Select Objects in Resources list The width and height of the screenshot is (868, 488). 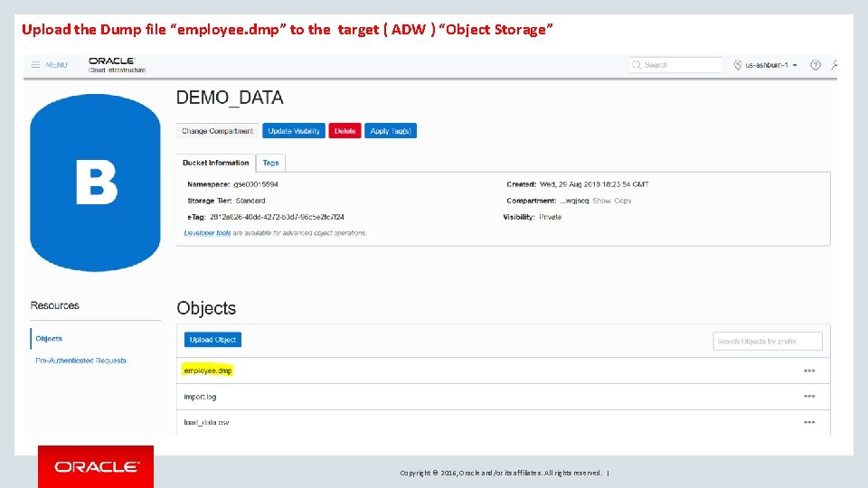tap(49, 339)
